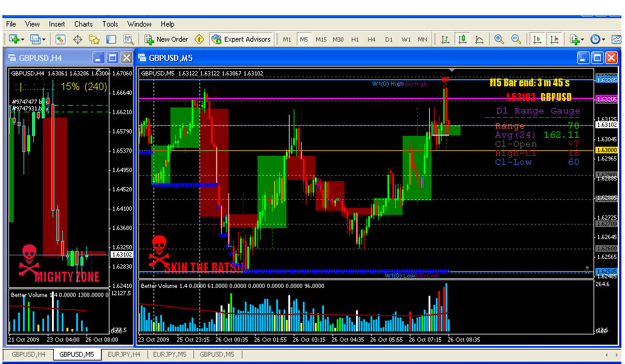
Task: Switch to the EURJPY,H4 chart tab
Action: coord(124,354)
